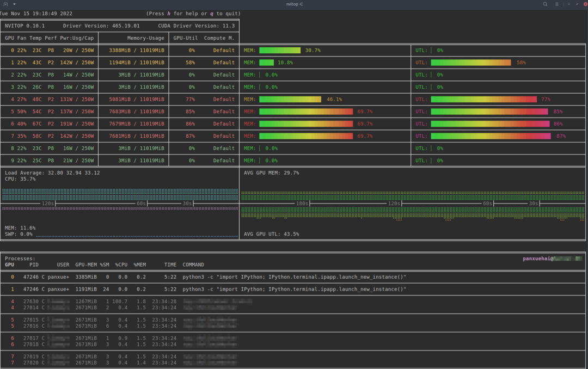Click the 'GPU-MEM' column header in Processes
The image size is (588, 369).
[86, 265]
